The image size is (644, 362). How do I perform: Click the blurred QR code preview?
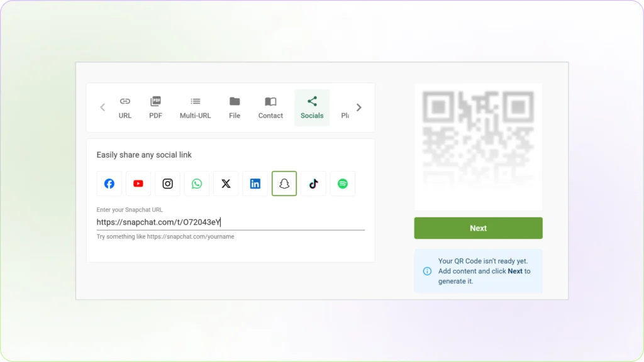(478, 146)
